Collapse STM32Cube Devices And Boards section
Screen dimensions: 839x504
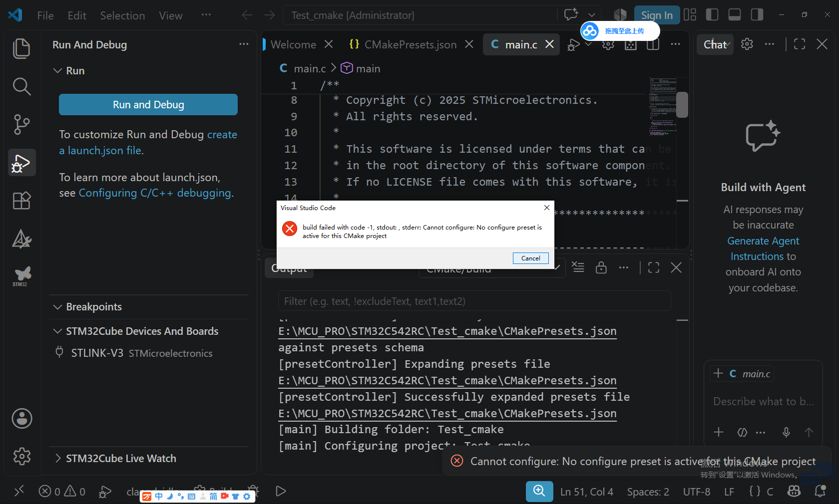[x=57, y=331]
